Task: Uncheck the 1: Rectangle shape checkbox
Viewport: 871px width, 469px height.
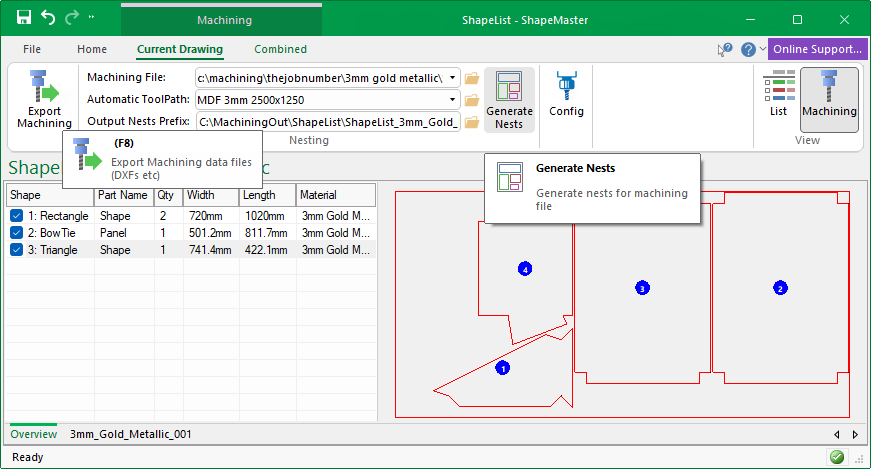Action: pos(16,216)
